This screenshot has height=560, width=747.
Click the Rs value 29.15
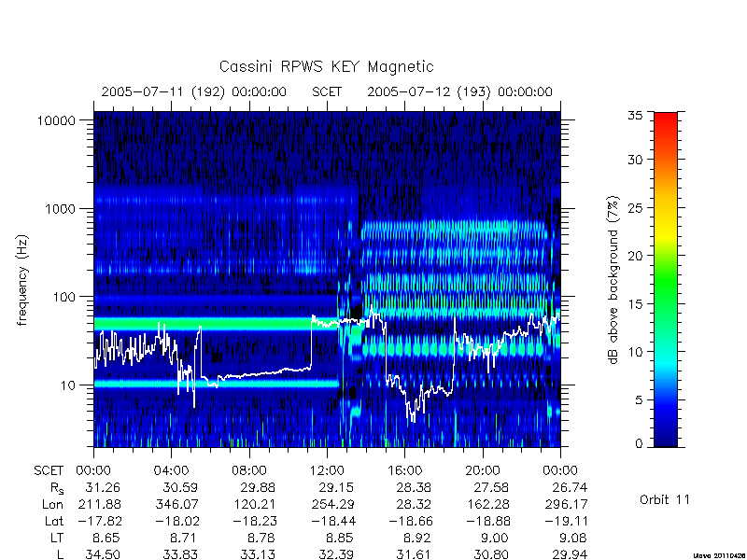point(336,488)
